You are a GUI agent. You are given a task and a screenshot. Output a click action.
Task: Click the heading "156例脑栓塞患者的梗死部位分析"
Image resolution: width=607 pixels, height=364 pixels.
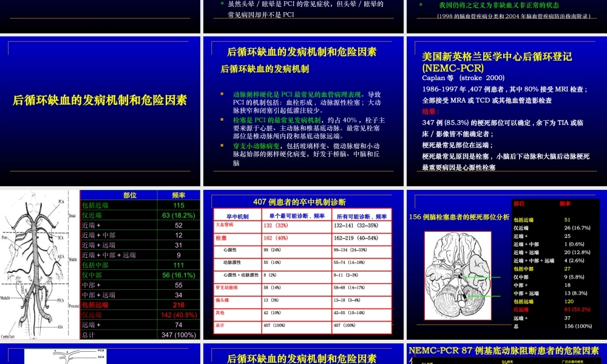click(x=459, y=216)
